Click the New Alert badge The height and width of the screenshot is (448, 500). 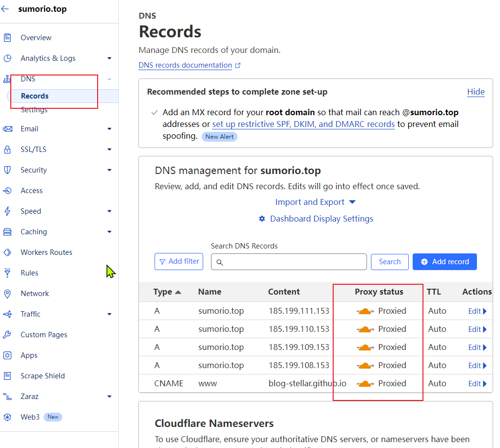pos(219,137)
